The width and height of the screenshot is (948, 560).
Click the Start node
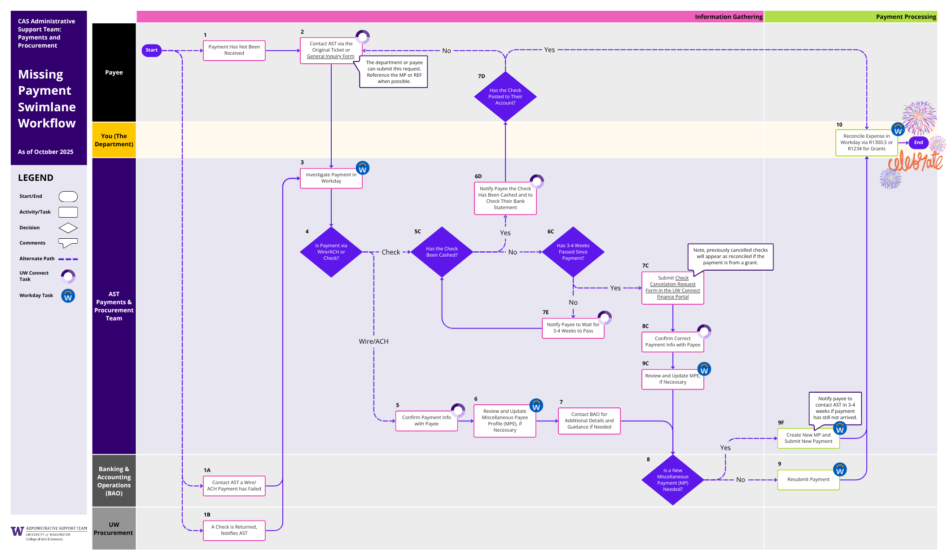[x=151, y=50]
